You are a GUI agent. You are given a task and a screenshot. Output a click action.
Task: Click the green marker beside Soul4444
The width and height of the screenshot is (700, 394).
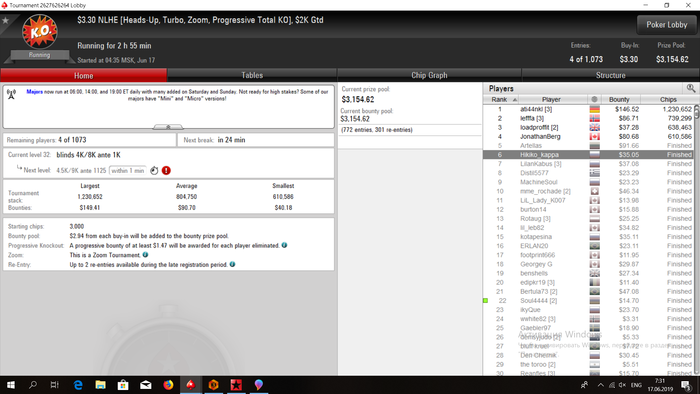pos(485,301)
